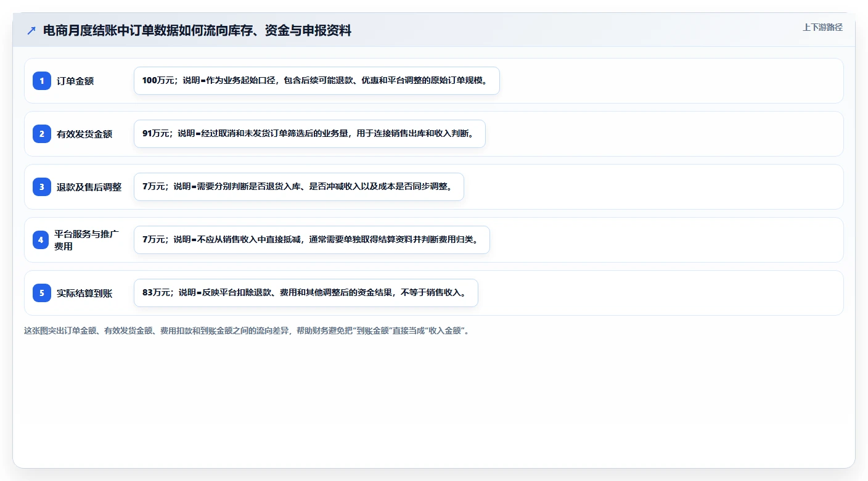
Task: Click the arrow icon beside the title
Action: pyautogui.click(x=31, y=31)
